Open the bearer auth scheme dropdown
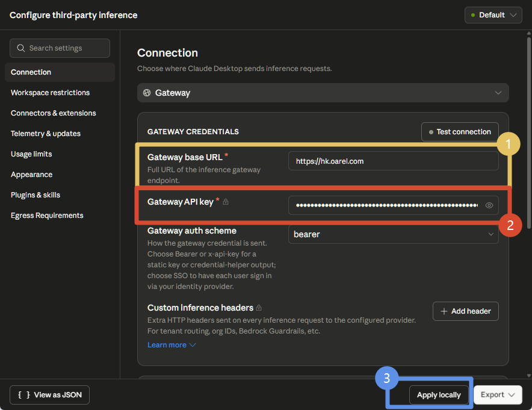Viewport: 532px width, 410px height. [393, 234]
